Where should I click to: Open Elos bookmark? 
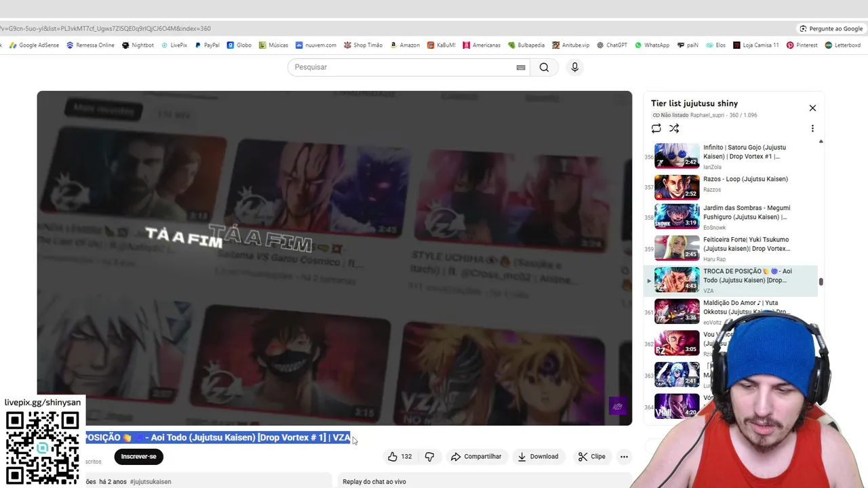(x=715, y=45)
